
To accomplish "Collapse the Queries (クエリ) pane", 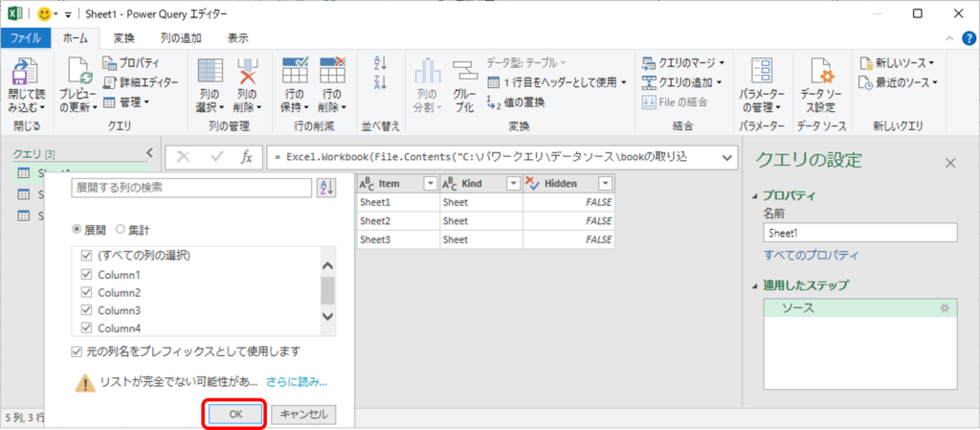I will tap(149, 152).
